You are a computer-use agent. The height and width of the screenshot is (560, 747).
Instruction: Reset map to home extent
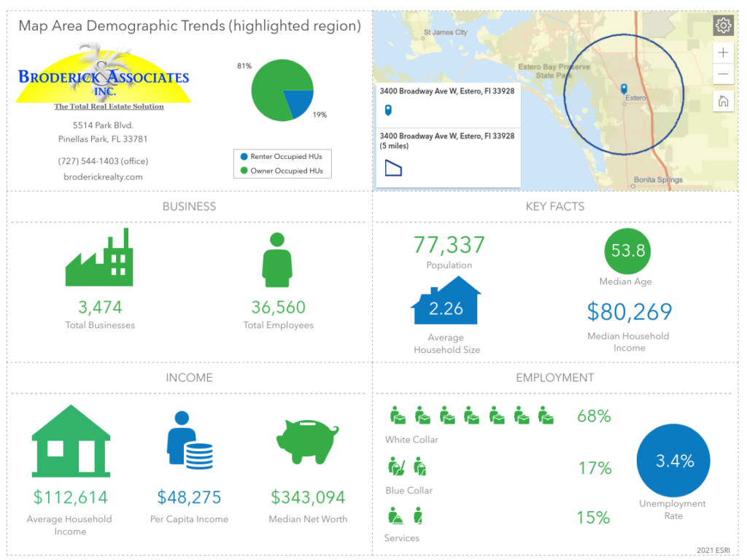click(723, 101)
